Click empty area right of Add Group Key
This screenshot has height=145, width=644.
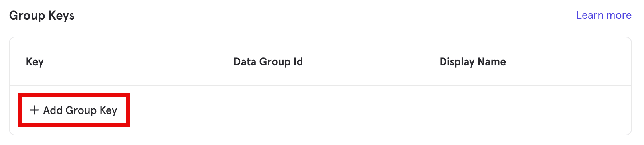pyautogui.click(x=379, y=110)
